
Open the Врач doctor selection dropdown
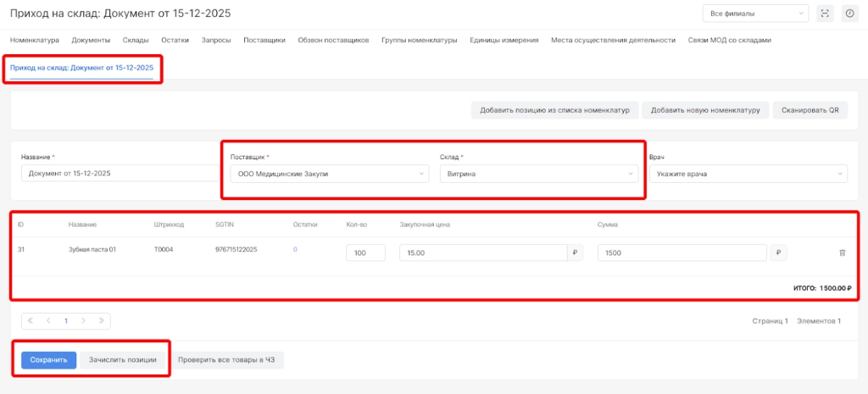[x=748, y=174]
